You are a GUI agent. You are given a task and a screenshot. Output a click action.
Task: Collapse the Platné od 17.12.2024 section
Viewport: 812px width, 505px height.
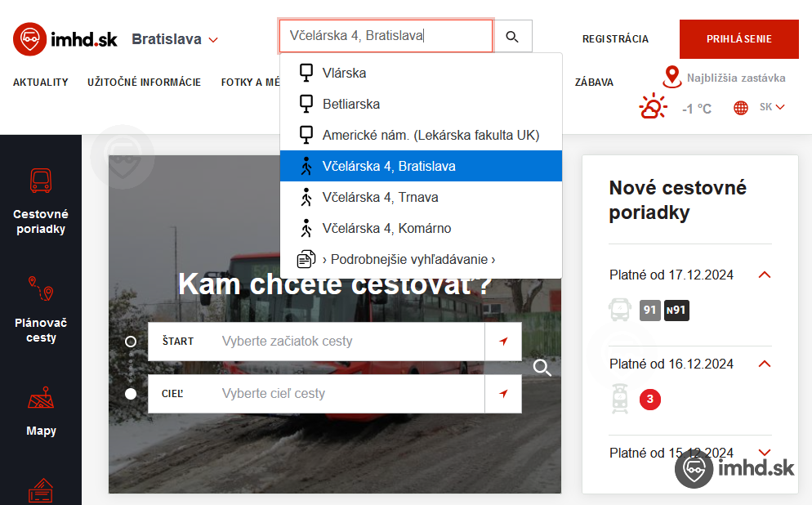pos(765,275)
